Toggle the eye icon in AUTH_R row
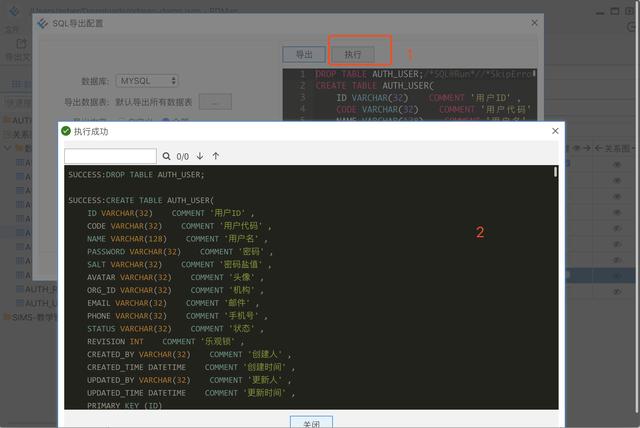 point(617,292)
